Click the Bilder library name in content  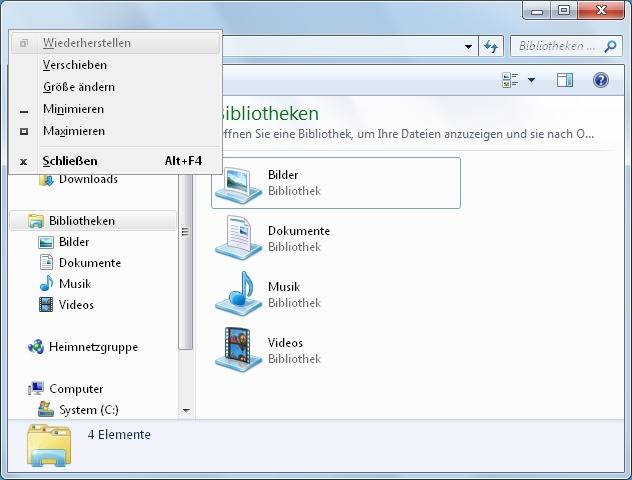pyautogui.click(x=283, y=175)
